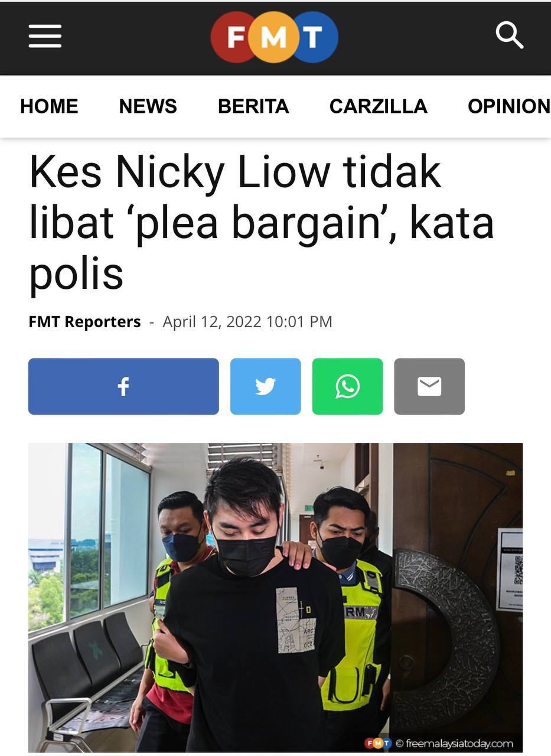Click the red F circle in logo

(236, 37)
